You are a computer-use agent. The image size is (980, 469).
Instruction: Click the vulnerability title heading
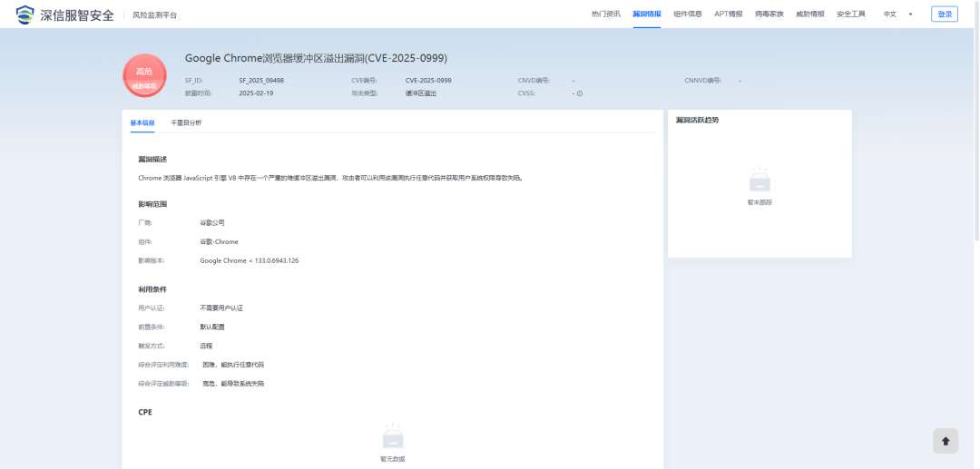point(316,58)
